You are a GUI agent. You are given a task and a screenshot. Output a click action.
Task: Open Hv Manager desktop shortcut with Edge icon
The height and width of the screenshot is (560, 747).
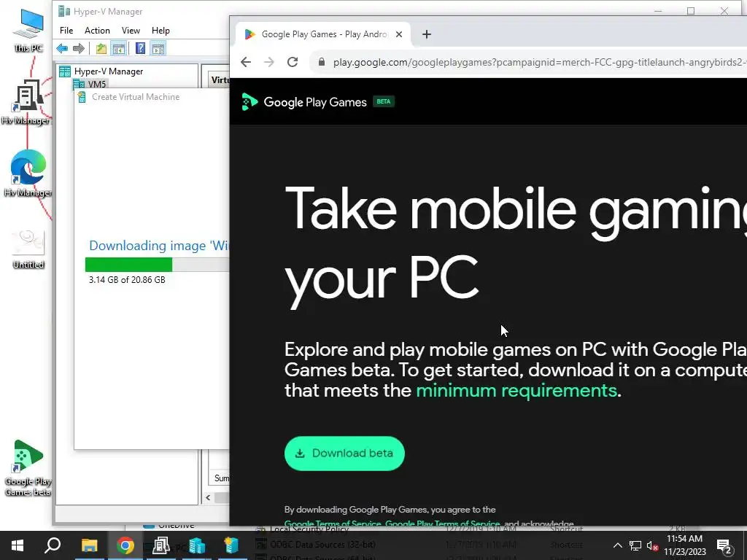tap(28, 174)
